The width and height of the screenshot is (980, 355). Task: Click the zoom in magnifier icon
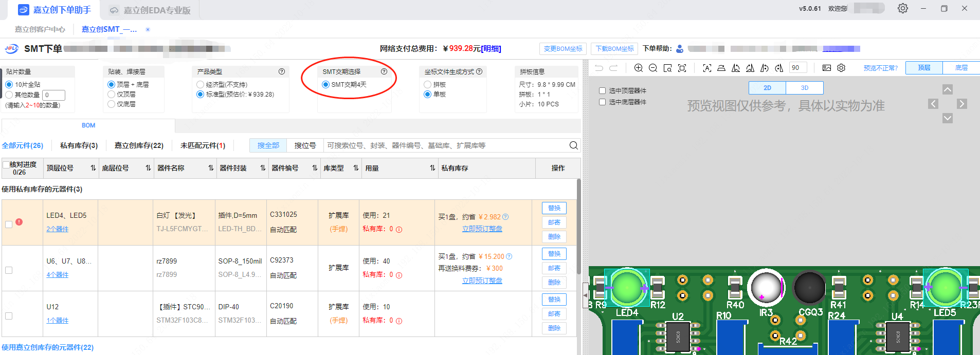(x=638, y=68)
